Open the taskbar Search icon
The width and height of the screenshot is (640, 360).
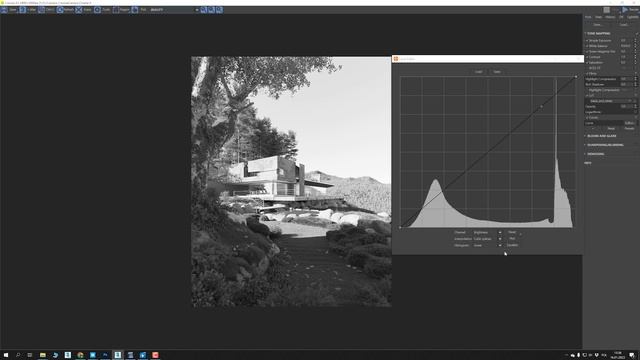[18, 355]
